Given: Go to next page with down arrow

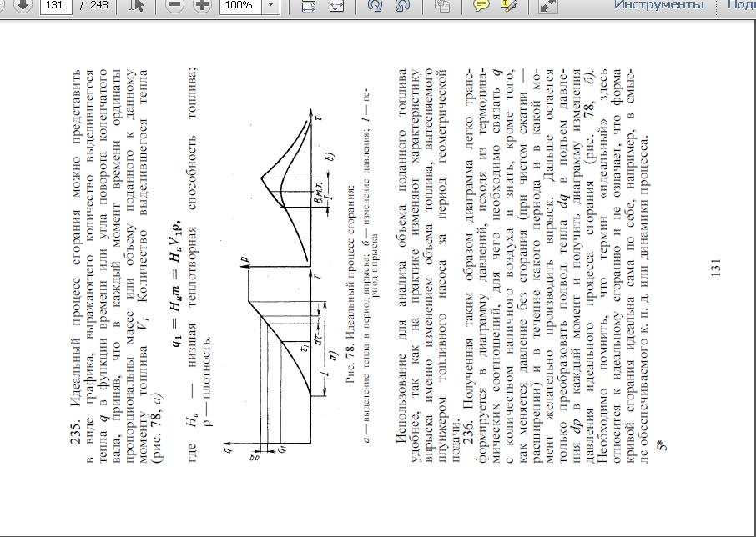Looking at the screenshot, I should pos(23,5).
